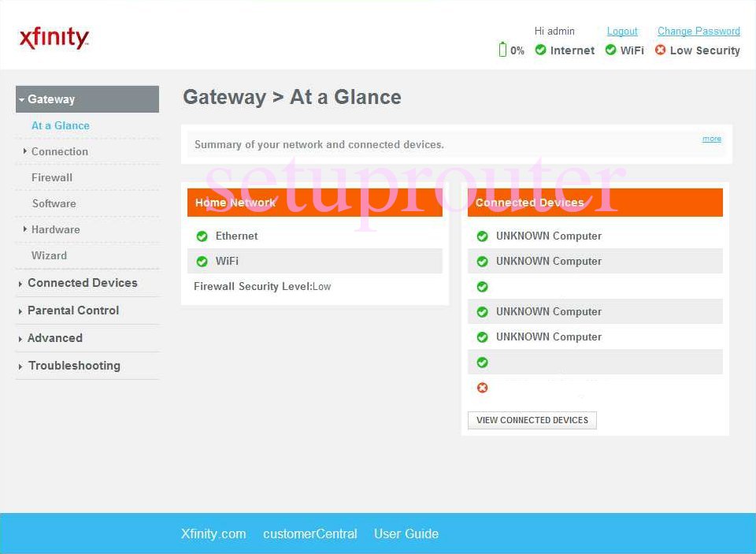Open the At a Glance page
Viewport: 756px width, 554px height.
click(61, 125)
